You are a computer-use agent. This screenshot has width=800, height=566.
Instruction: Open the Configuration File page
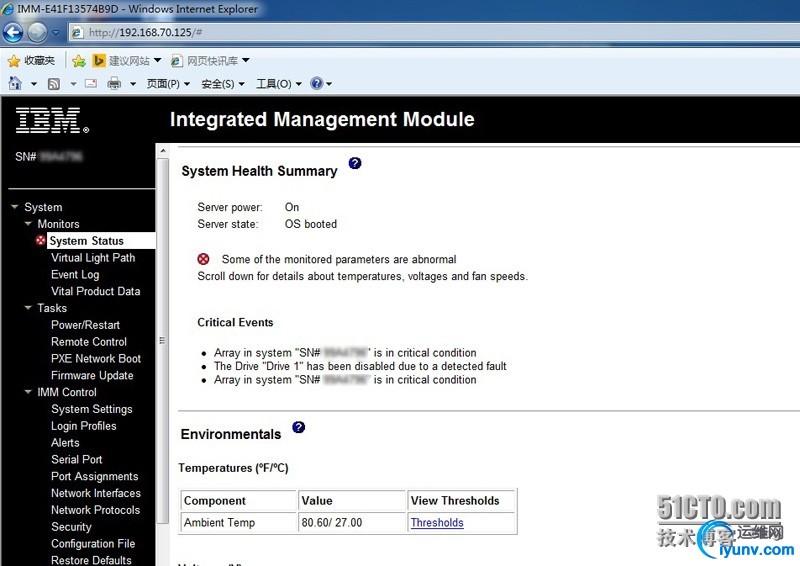tap(93, 544)
